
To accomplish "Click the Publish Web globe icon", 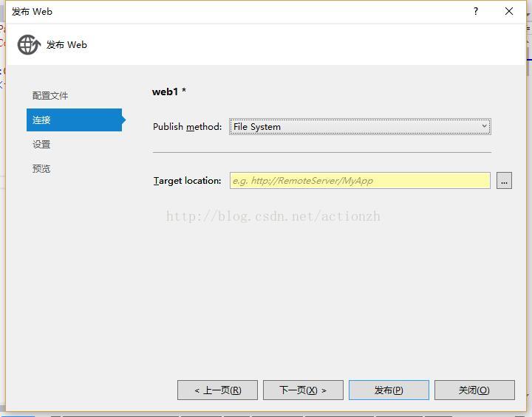I will 29,44.
